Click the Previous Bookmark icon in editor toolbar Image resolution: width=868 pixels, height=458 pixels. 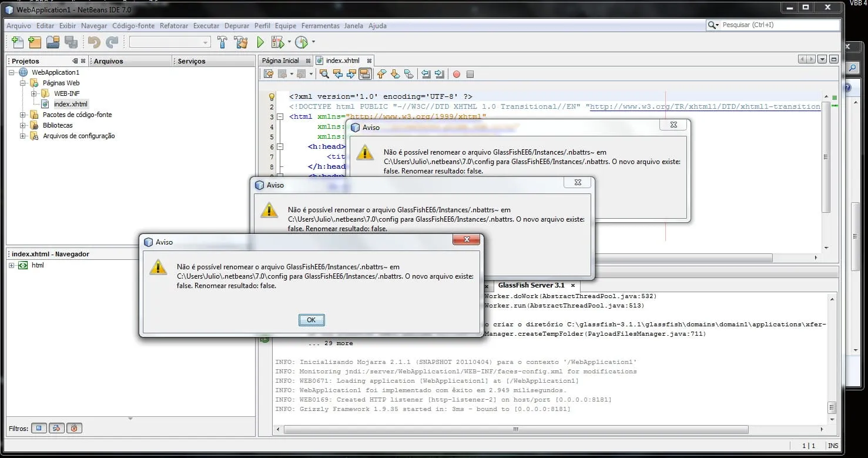tap(381, 74)
